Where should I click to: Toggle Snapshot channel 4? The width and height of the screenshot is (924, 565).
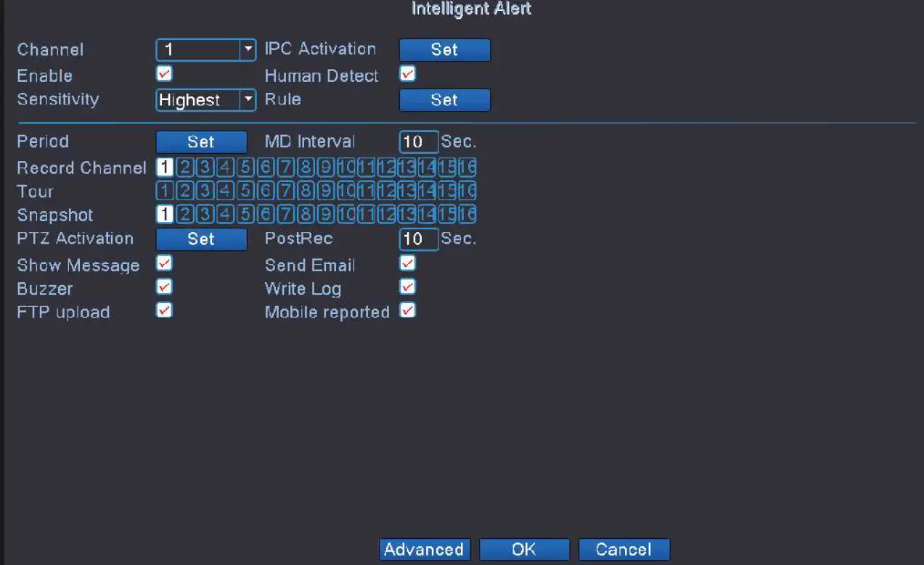click(225, 215)
